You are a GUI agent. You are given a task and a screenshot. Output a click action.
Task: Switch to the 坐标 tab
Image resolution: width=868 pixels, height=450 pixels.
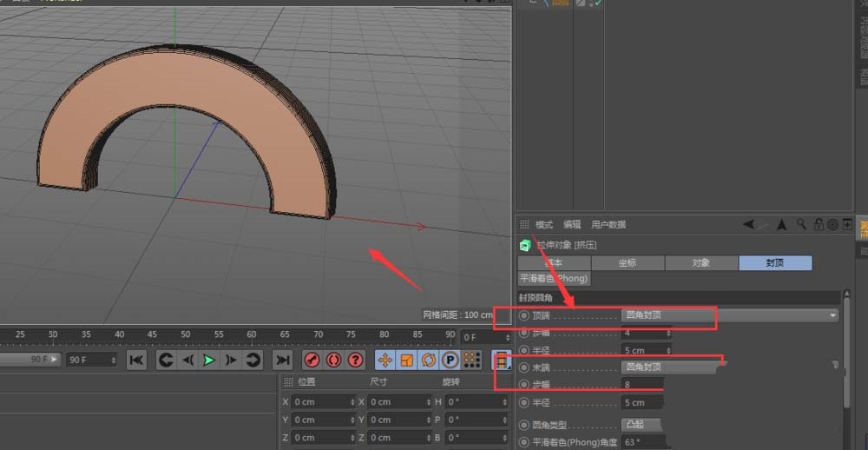click(628, 263)
